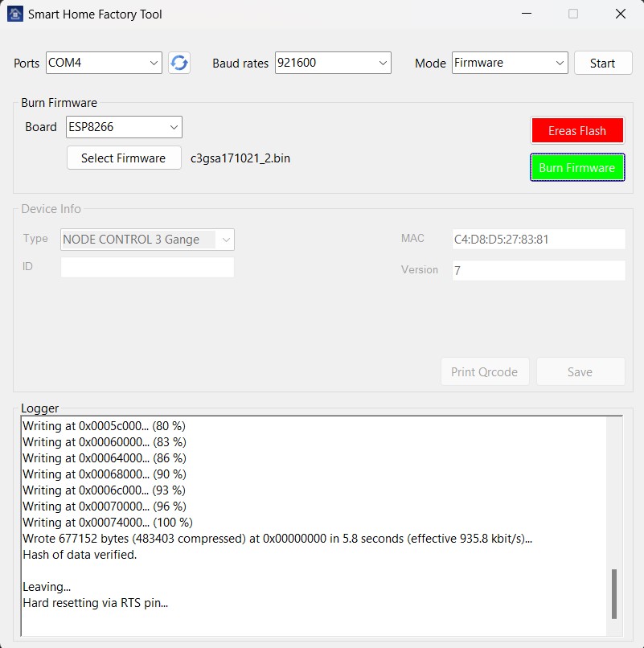Click the MAC address field

(538, 239)
